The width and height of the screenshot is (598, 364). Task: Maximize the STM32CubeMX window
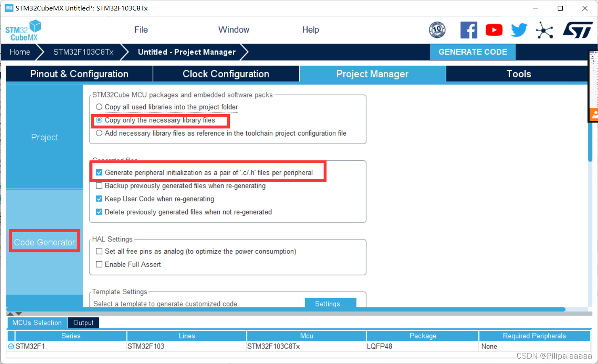(560, 8)
